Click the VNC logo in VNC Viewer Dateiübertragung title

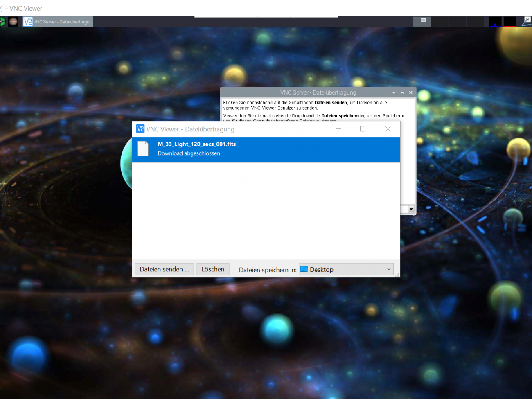point(140,129)
